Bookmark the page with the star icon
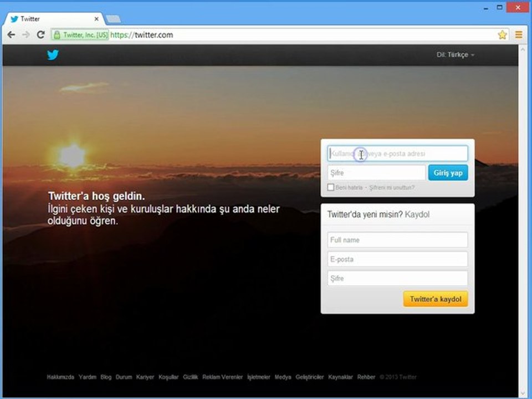Screen dimensions: 532x399 [x=502, y=34]
